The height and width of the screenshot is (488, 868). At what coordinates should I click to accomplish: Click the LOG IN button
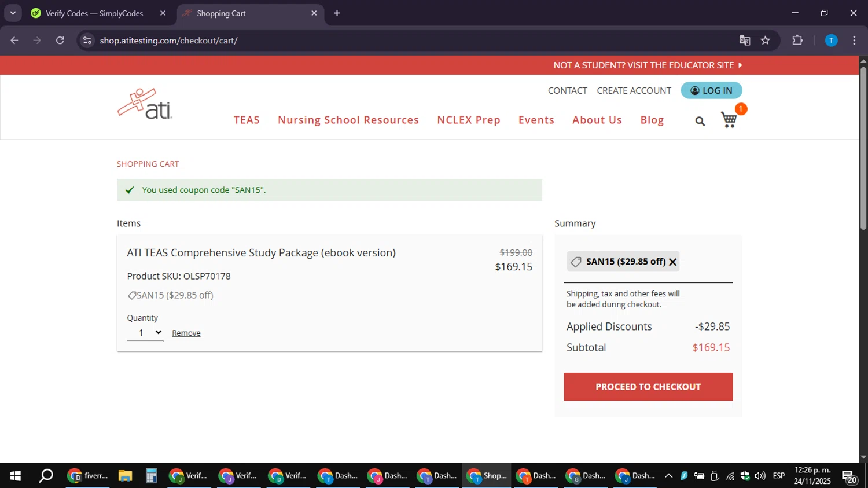pos(711,90)
